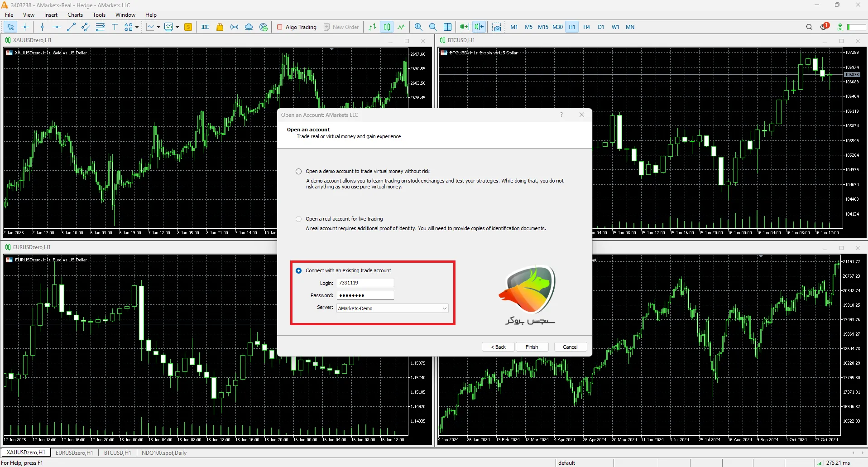Switch to the BTCUSD,H1 chart tab
The height and width of the screenshot is (467, 868).
point(117,453)
